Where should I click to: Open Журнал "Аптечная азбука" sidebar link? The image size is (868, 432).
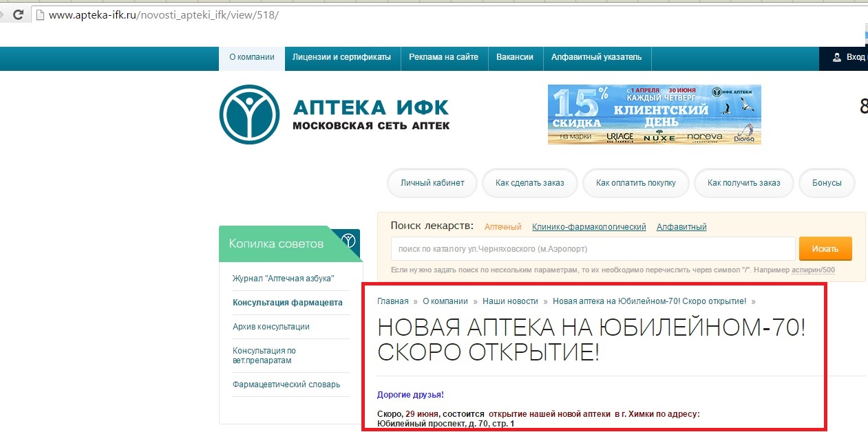coord(284,278)
